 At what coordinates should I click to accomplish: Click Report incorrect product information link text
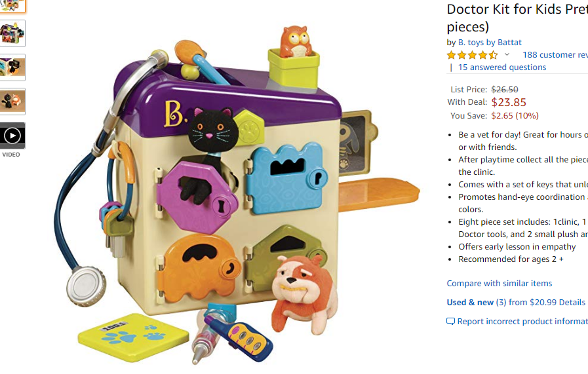click(x=522, y=321)
